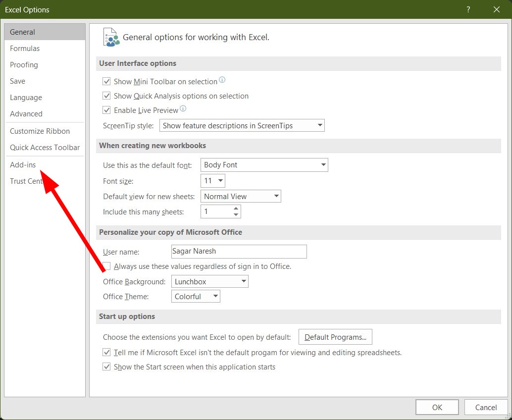The image size is (512, 420).
Task: Click the Office Theme label
Action: (126, 297)
